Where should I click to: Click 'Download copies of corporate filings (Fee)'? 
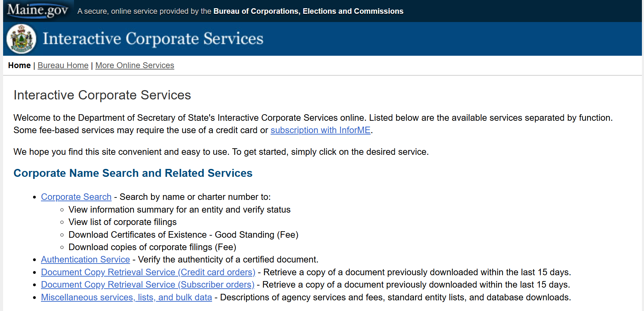click(152, 247)
